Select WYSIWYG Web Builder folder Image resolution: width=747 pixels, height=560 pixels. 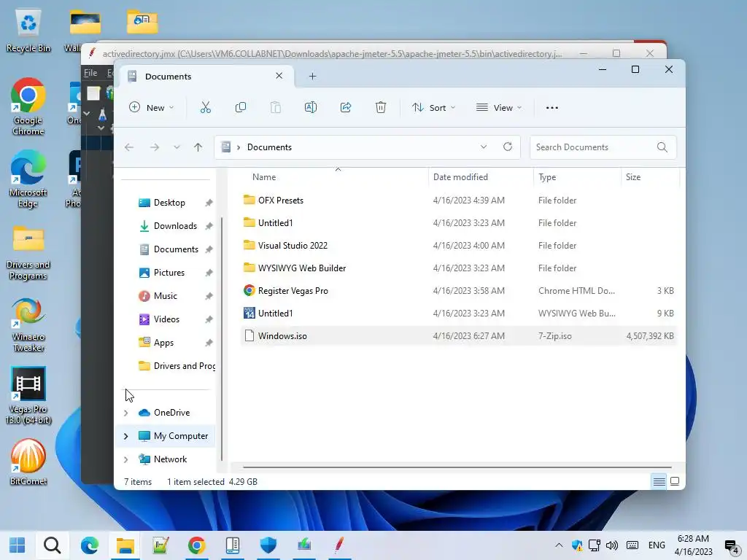458,268
